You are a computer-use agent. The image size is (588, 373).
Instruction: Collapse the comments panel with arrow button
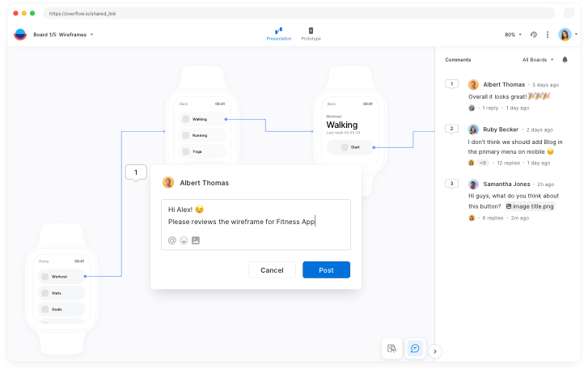click(x=436, y=351)
